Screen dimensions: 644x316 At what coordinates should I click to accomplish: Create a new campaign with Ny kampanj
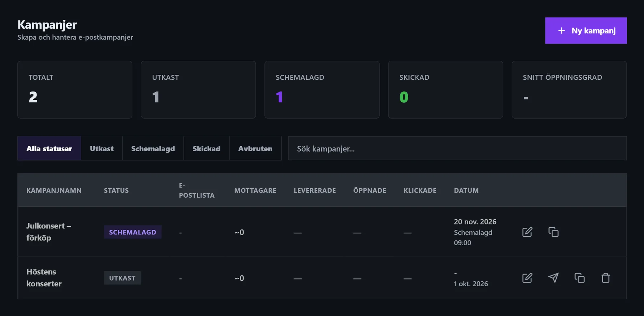pyautogui.click(x=586, y=30)
